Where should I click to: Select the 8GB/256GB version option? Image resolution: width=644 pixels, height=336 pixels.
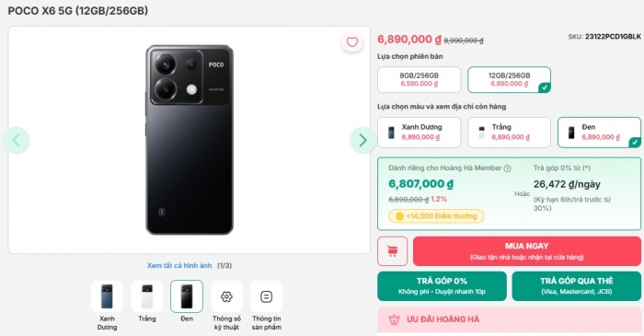point(419,80)
